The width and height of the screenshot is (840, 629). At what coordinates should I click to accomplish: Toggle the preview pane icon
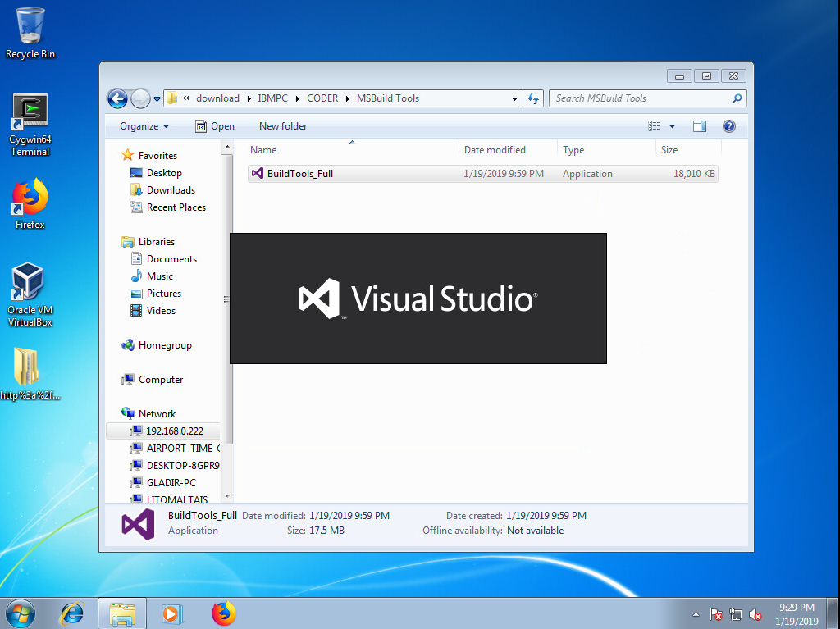pos(700,126)
